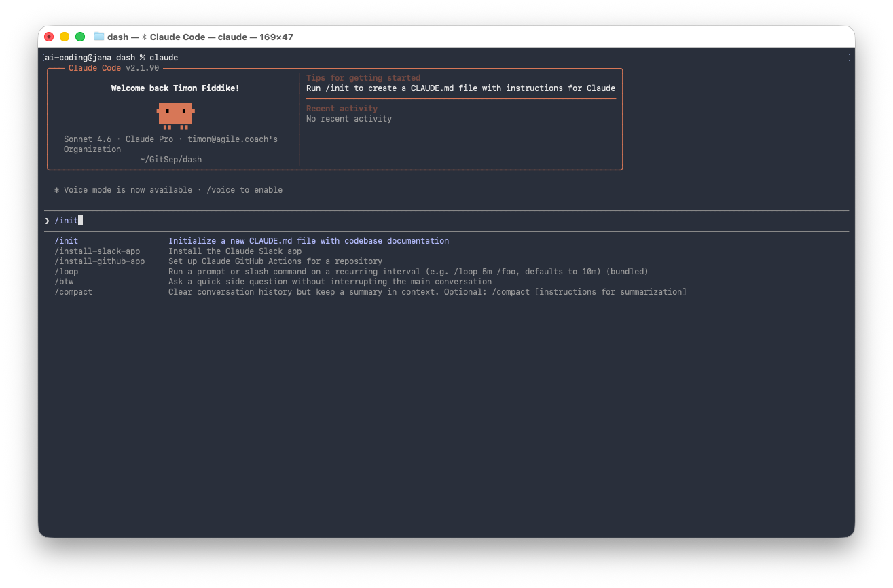Pick the /loop command from suggestions

pos(67,272)
